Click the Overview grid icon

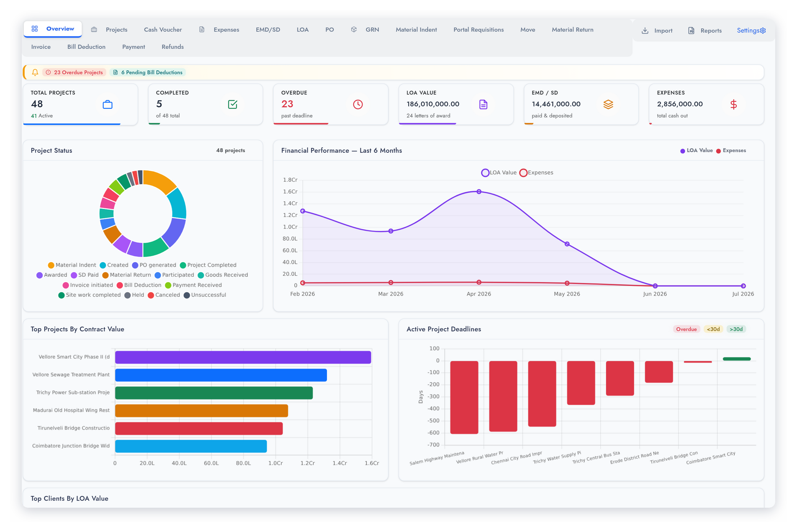[x=35, y=29]
